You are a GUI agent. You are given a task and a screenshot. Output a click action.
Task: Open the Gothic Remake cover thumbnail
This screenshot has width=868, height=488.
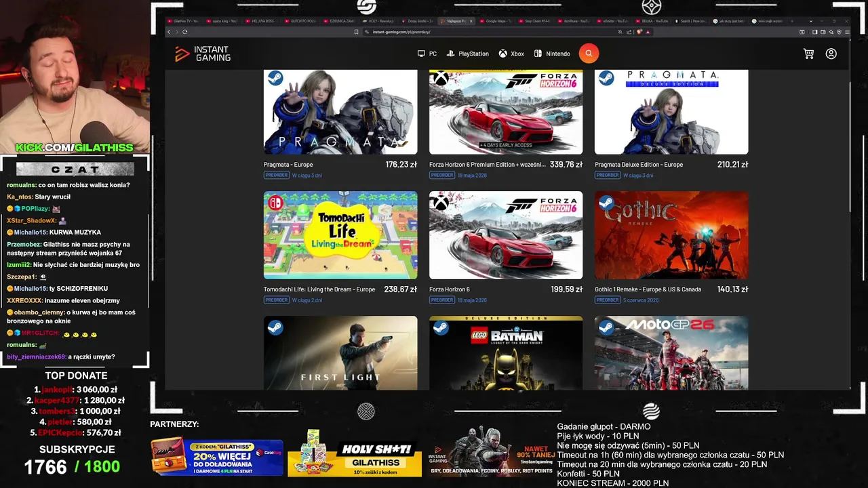click(671, 235)
